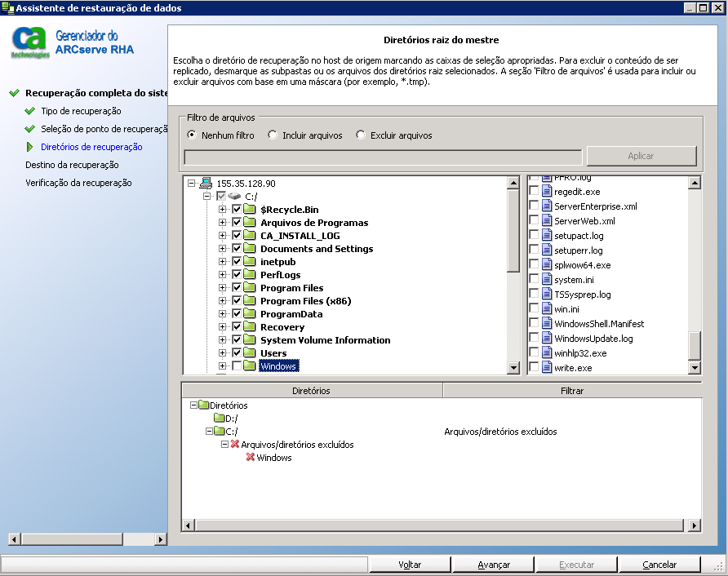Click the regedit.exe file icon
728x576 pixels.
547,192
